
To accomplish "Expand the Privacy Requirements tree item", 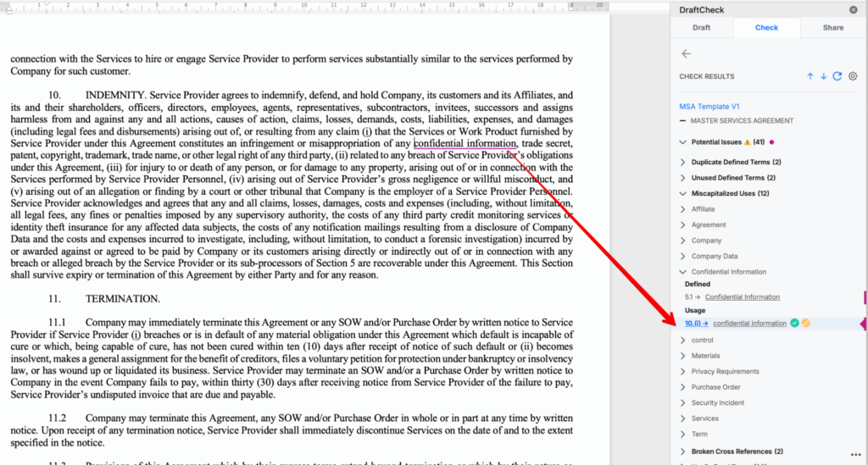I will [x=684, y=372].
